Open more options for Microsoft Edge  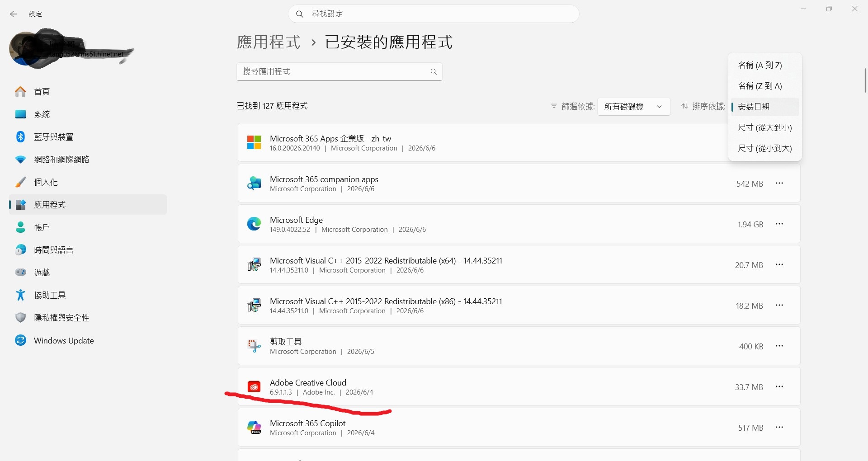[x=779, y=224]
